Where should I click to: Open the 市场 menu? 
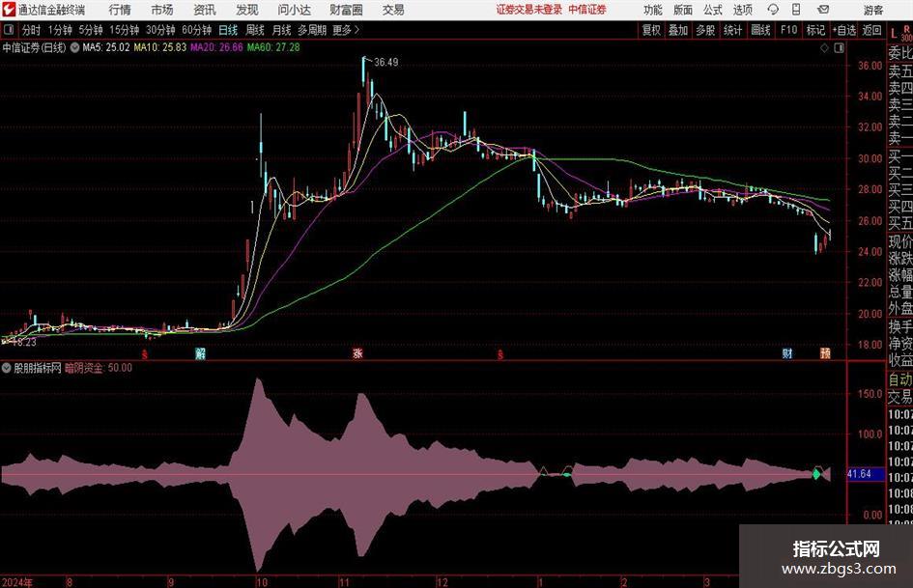click(162, 10)
